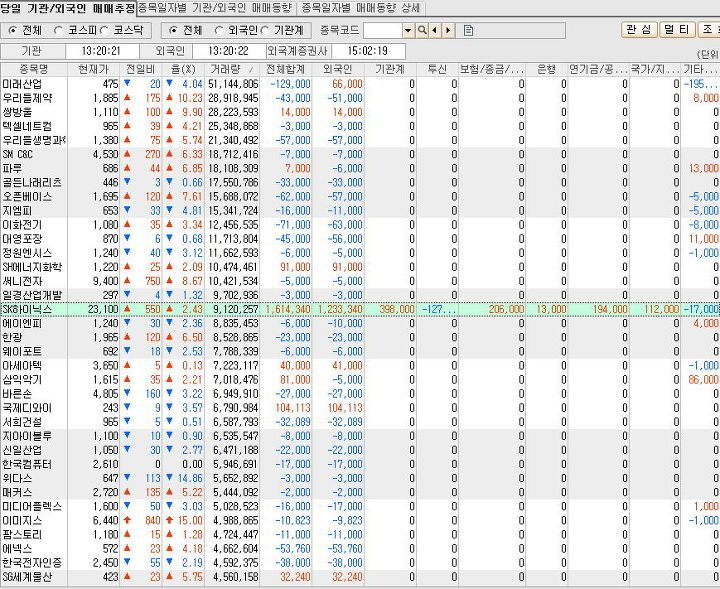The height and width of the screenshot is (589, 720).
Task: Select the 오픈베이스 row
Action: (360, 196)
